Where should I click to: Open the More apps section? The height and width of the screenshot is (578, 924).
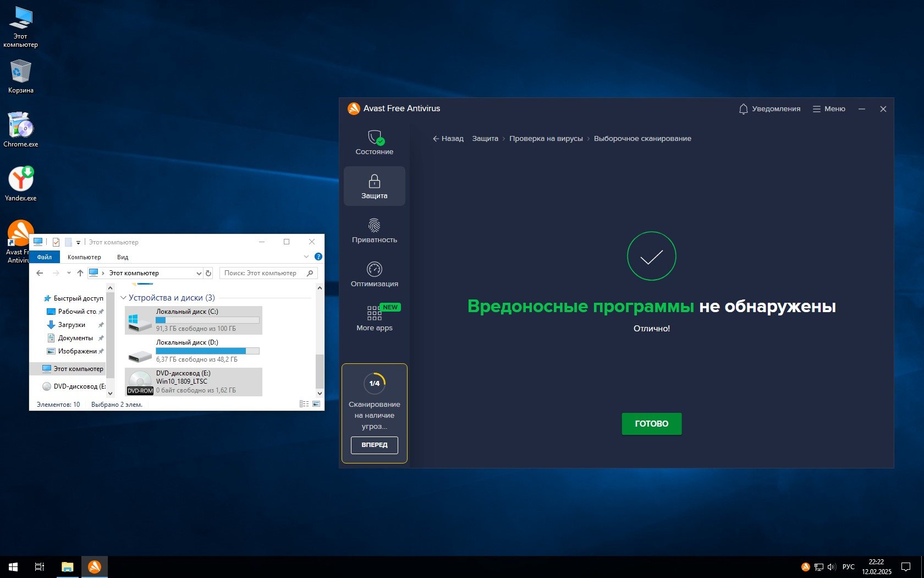374,318
